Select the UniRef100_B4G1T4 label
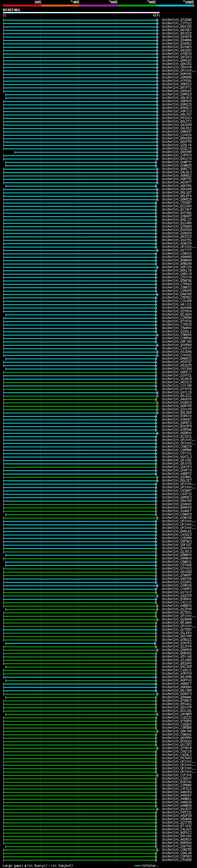Screen dimensions: 197x868 pos(176,159)
